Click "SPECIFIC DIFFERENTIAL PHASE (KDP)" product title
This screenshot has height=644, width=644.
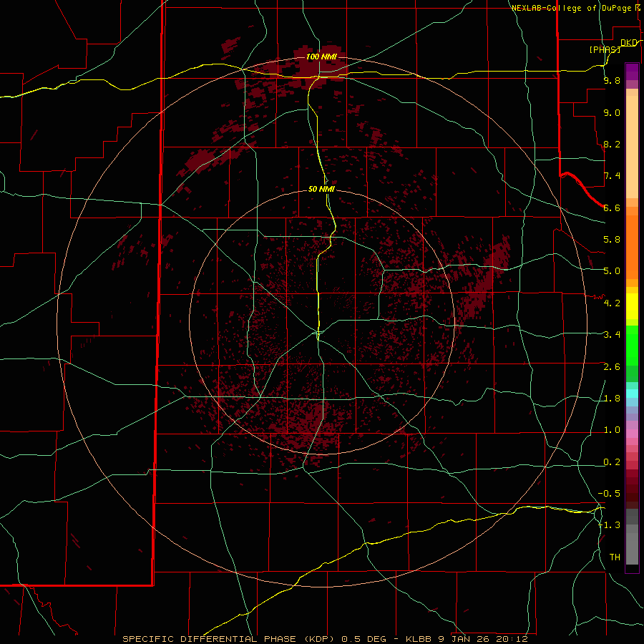tap(229, 639)
